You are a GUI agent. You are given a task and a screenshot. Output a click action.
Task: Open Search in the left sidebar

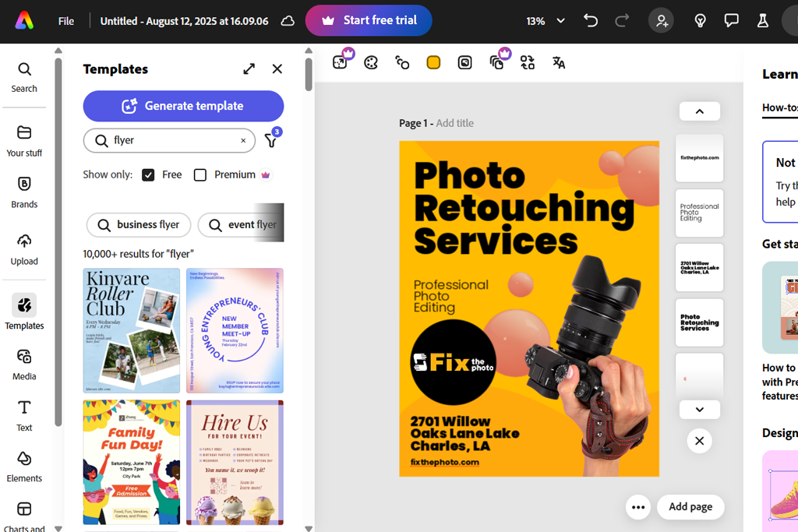point(24,77)
